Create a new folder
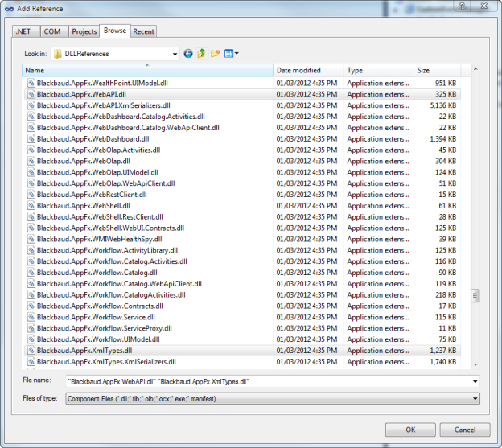This screenshot has width=502, height=448. (x=215, y=54)
